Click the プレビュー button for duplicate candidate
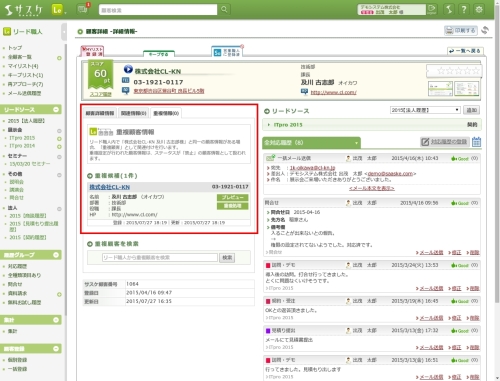The width and height of the screenshot is (500, 381). (x=233, y=197)
